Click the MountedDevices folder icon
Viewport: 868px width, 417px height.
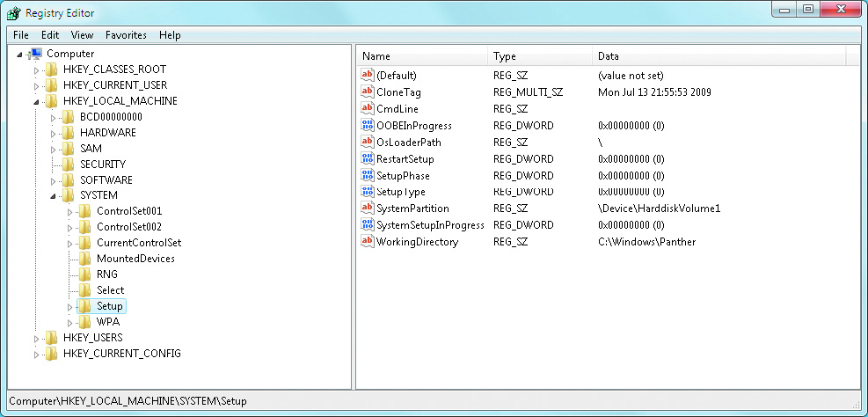pos(84,259)
